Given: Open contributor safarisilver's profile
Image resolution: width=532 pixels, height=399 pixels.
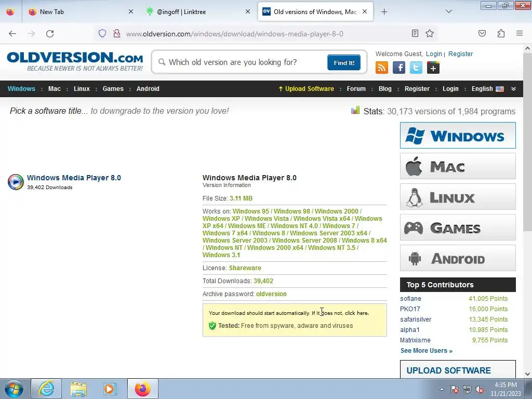Looking at the screenshot, I should 416,320.
